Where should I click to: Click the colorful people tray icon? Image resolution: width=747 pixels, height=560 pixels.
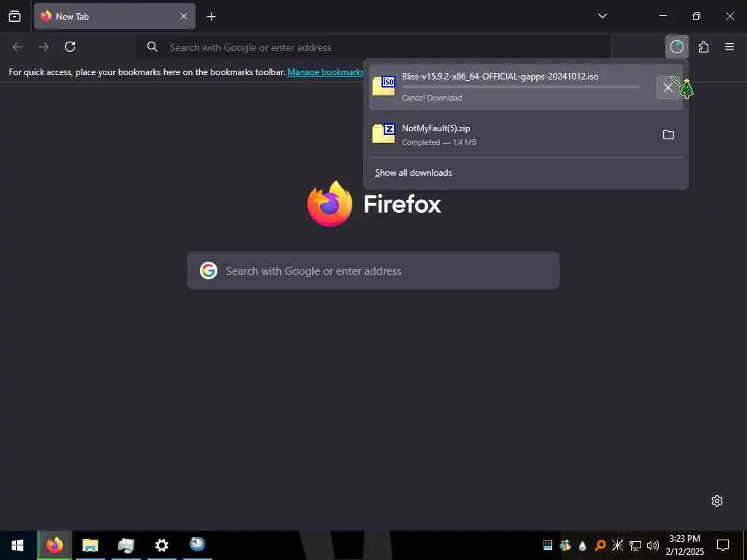pyautogui.click(x=565, y=545)
